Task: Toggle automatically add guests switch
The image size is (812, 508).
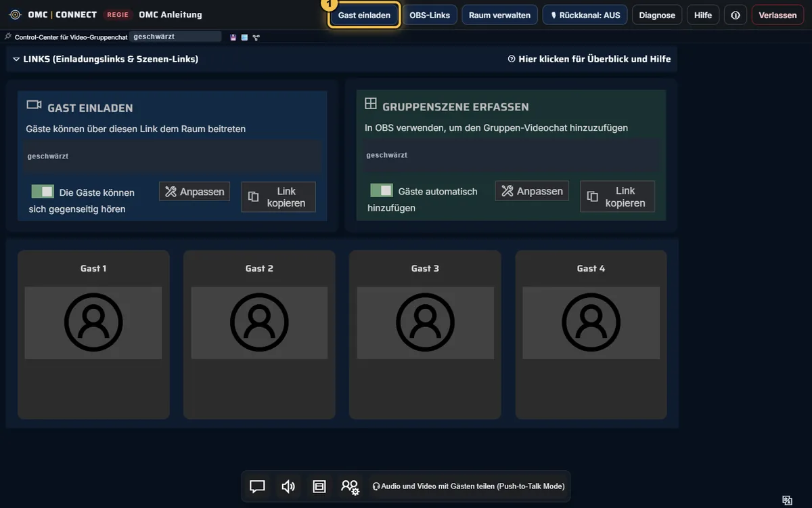Action: (x=382, y=190)
